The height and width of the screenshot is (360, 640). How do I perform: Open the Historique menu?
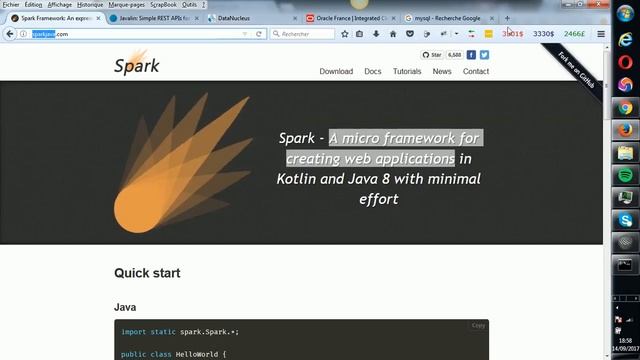[x=90, y=4]
